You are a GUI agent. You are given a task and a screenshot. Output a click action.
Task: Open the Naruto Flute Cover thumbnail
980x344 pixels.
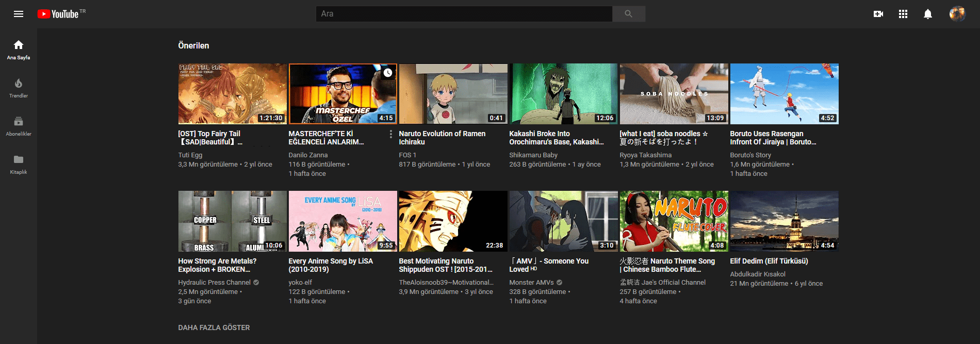pos(674,221)
